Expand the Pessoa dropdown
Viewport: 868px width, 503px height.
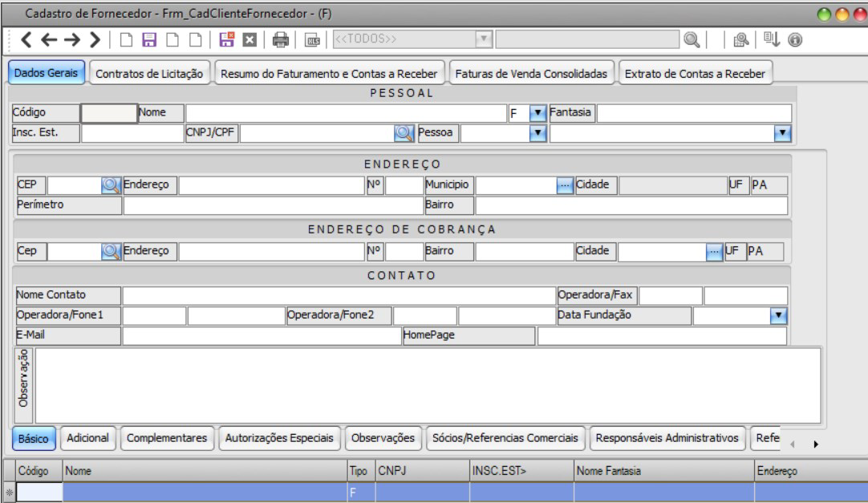[x=537, y=133]
